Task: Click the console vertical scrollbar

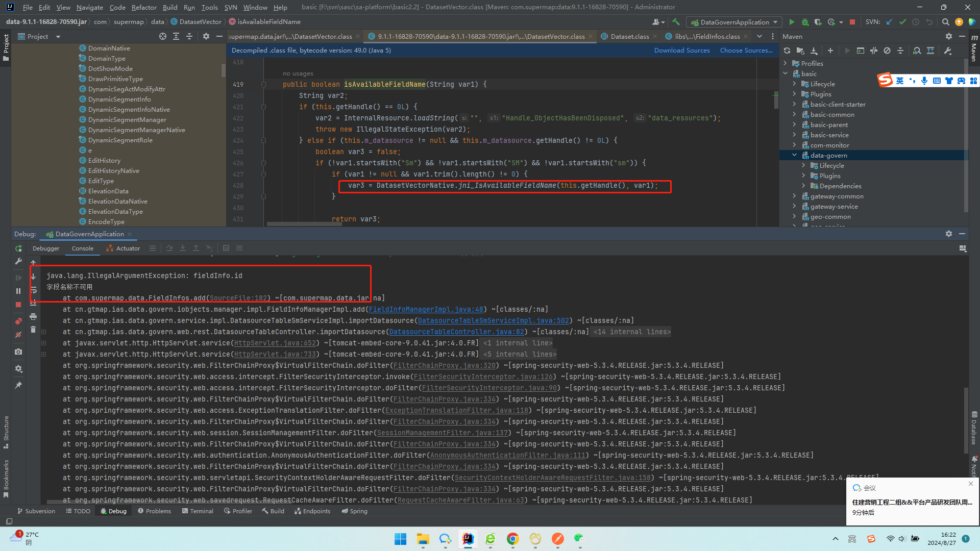Action: 966,420
